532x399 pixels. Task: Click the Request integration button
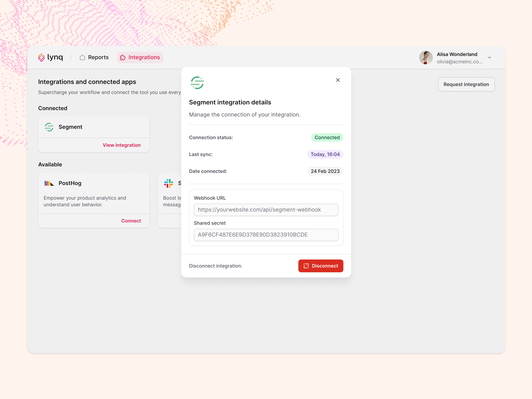(466, 84)
